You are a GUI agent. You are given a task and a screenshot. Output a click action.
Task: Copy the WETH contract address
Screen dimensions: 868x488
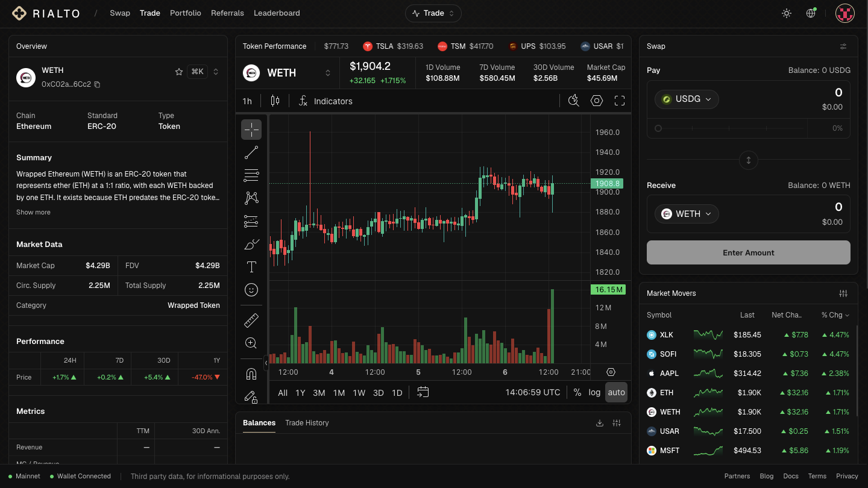click(97, 84)
